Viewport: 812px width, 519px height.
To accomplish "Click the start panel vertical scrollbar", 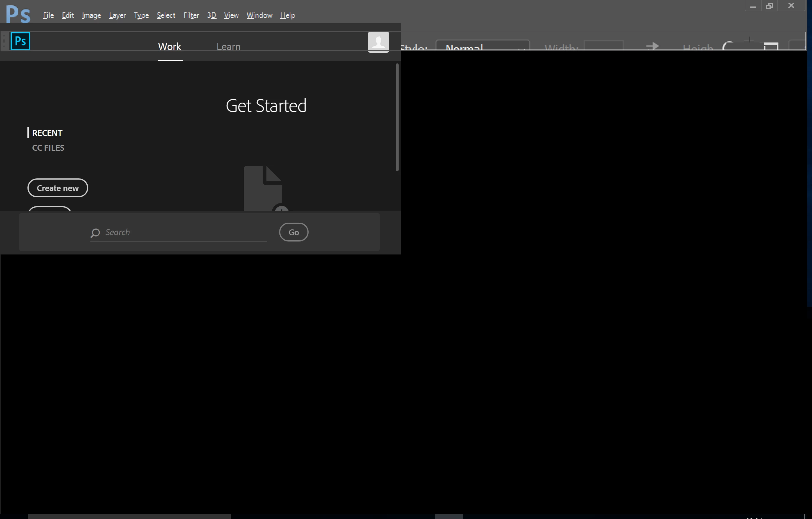I will 397,117.
